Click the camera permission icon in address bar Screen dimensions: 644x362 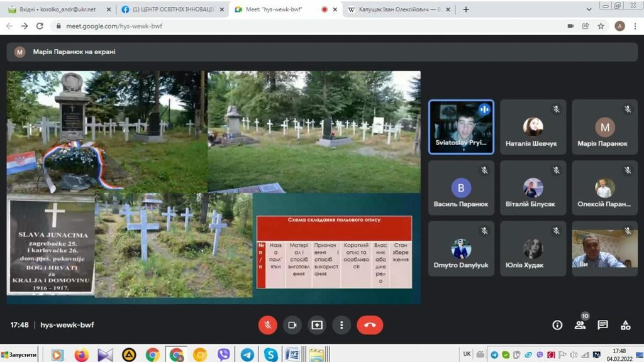570,26
